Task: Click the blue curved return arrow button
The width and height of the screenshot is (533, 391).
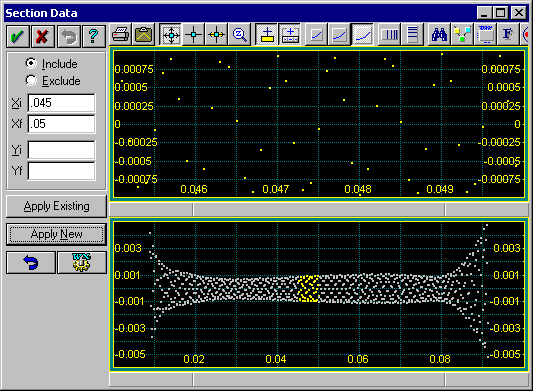Action: click(31, 262)
